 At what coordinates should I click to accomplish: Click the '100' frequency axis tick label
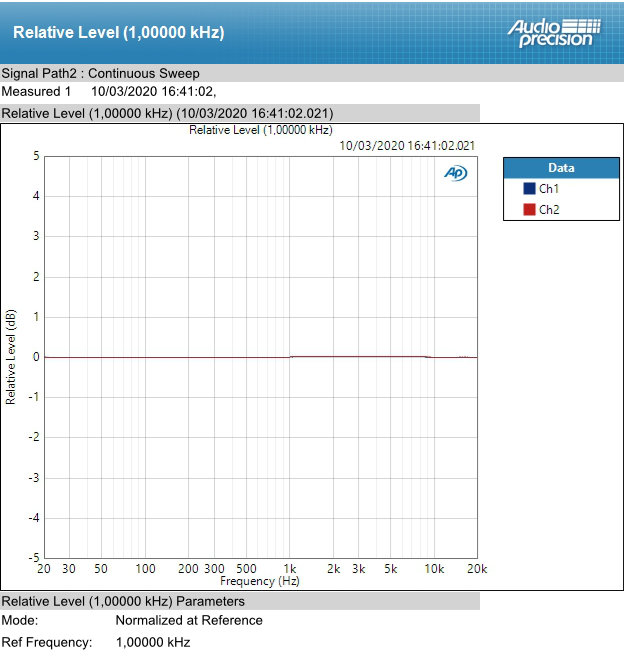pyautogui.click(x=145, y=569)
